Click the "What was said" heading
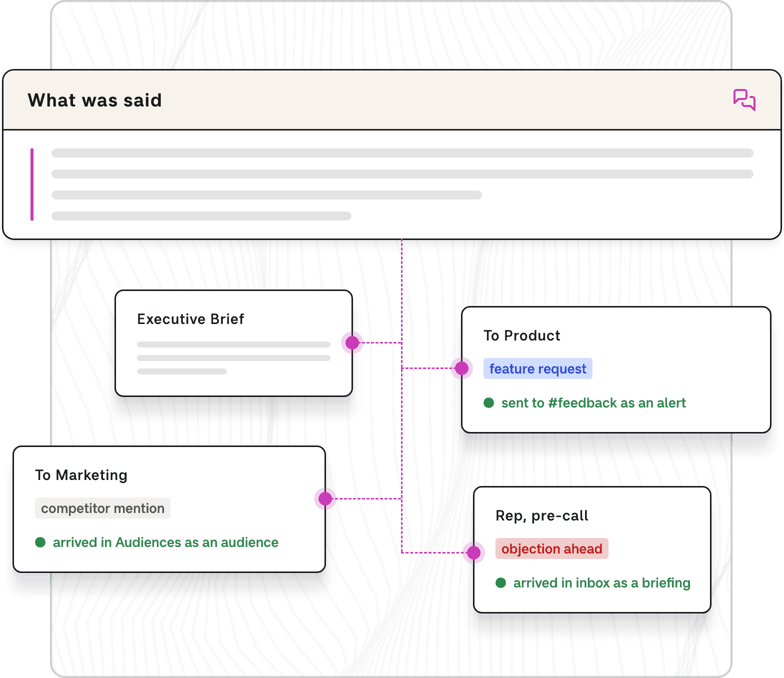This screenshot has height=678, width=784. pos(95,100)
